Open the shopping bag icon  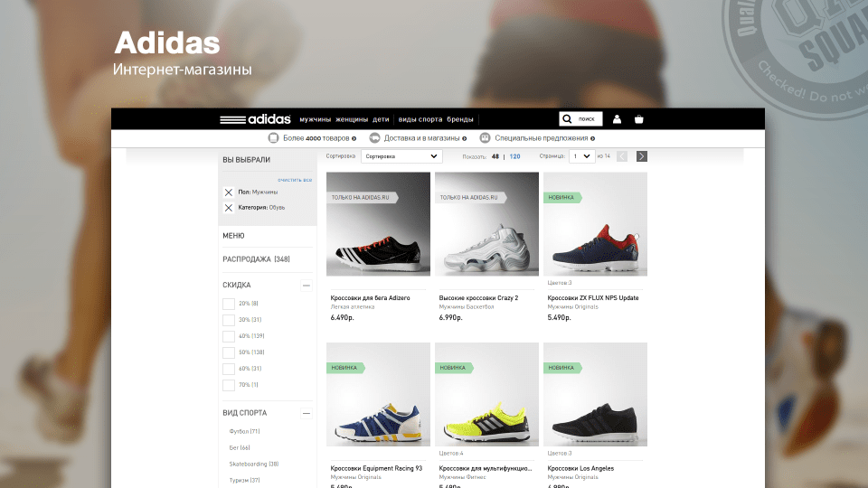tap(639, 118)
